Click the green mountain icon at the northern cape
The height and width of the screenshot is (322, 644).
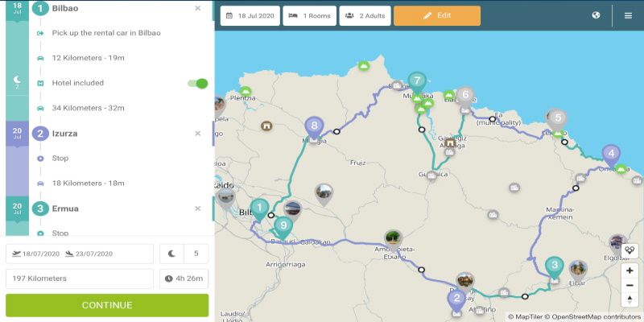click(x=364, y=66)
